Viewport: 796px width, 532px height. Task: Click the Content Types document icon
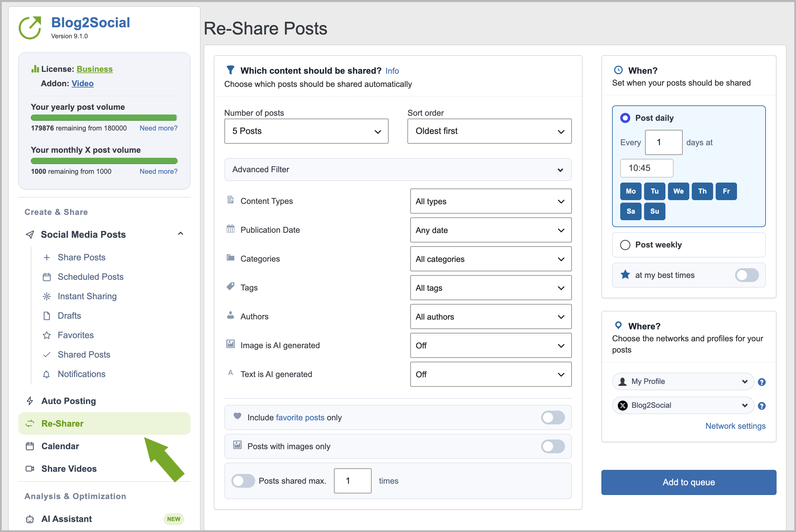pos(230,199)
